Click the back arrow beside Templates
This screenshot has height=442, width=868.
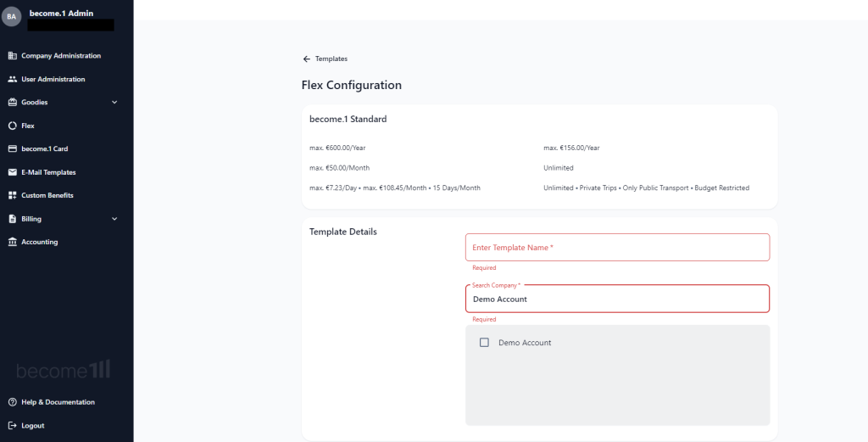307,59
